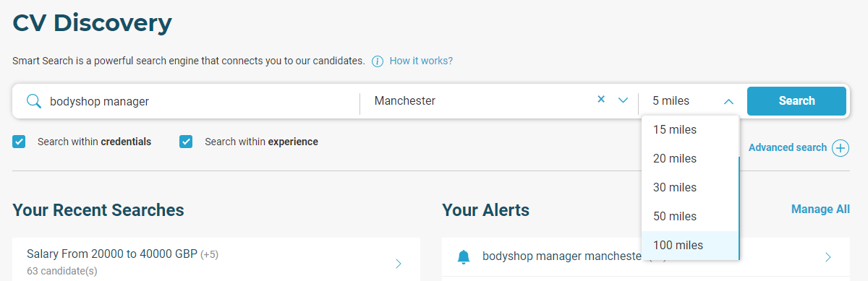Open the Manage All alerts link
The width and height of the screenshot is (868, 281).
coord(820,209)
